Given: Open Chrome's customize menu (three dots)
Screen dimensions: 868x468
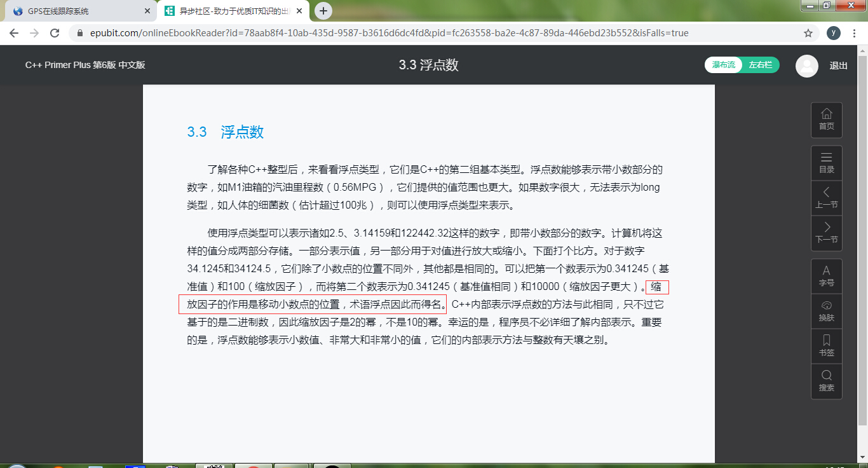Looking at the screenshot, I should [855, 33].
